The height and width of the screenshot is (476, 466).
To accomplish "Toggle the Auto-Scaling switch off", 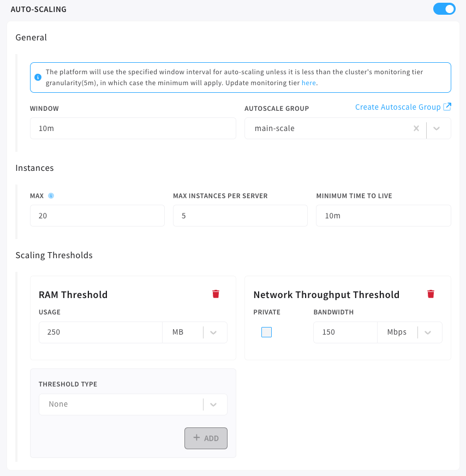I will [x=444, y=9].
